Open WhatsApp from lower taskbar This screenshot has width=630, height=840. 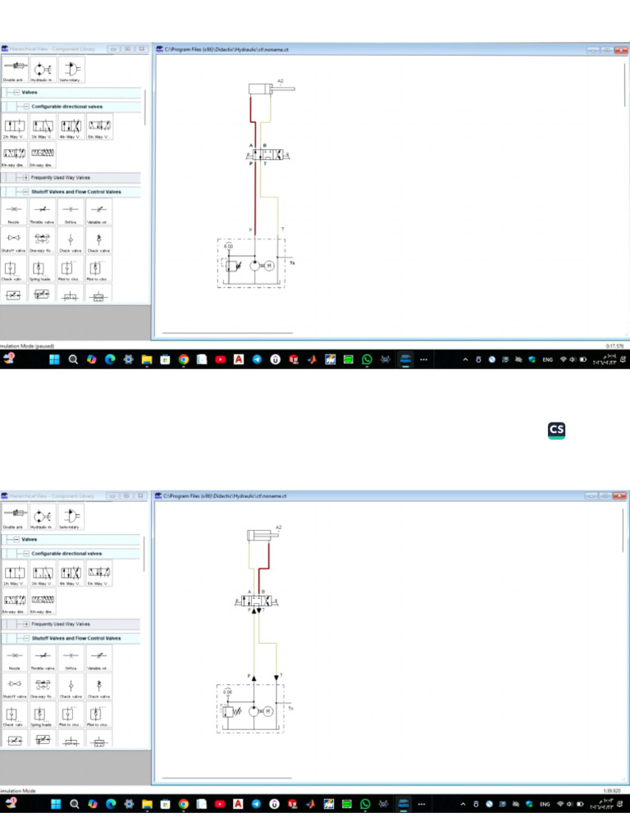pyautogui.click(x=365, y=804)
